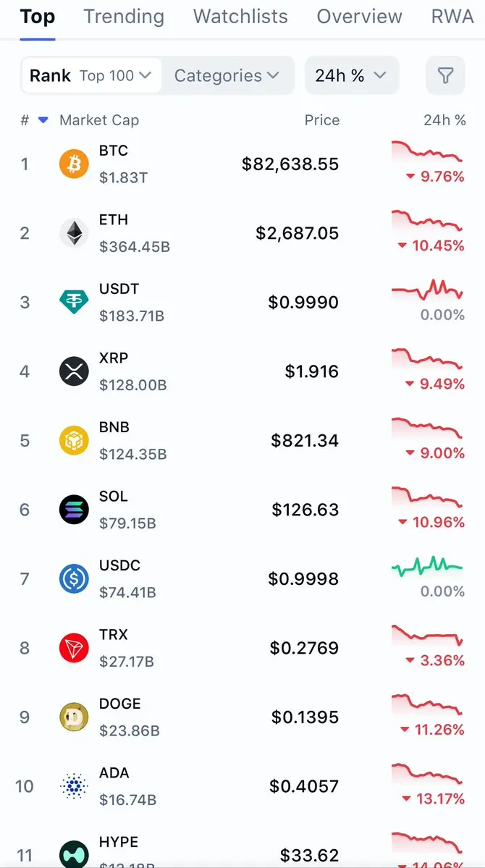Select the Rank Top 100 toggle
The width and height of the screenshot is (485, 868).
click(90, 75)
